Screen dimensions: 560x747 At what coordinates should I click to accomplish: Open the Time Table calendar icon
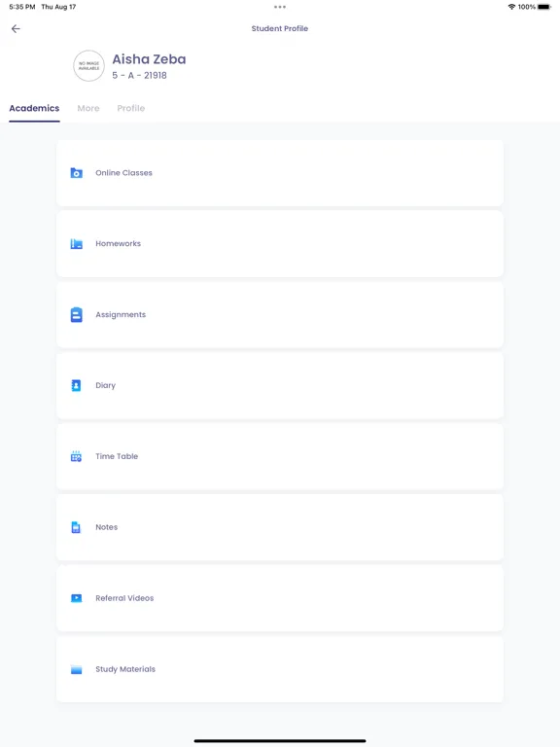pos(76,456)
